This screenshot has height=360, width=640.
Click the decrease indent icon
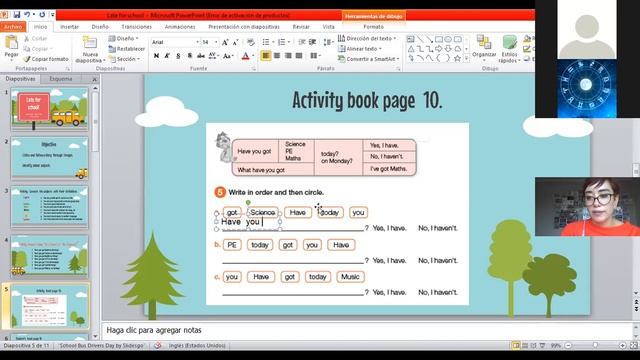(x=302, y=42)
